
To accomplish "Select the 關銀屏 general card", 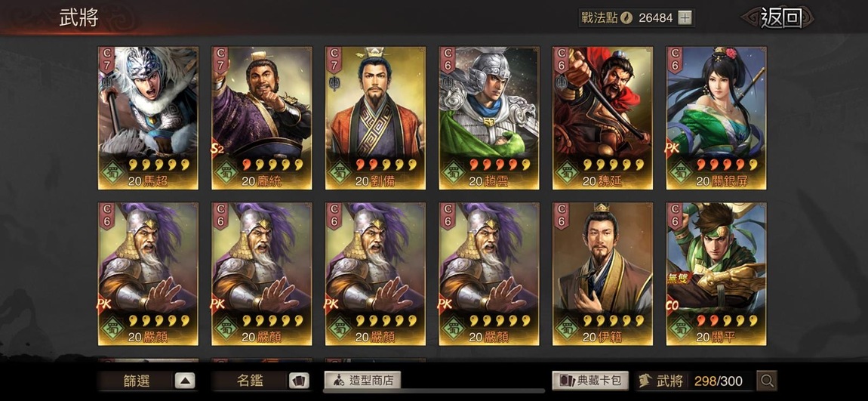I will point(716,118).
